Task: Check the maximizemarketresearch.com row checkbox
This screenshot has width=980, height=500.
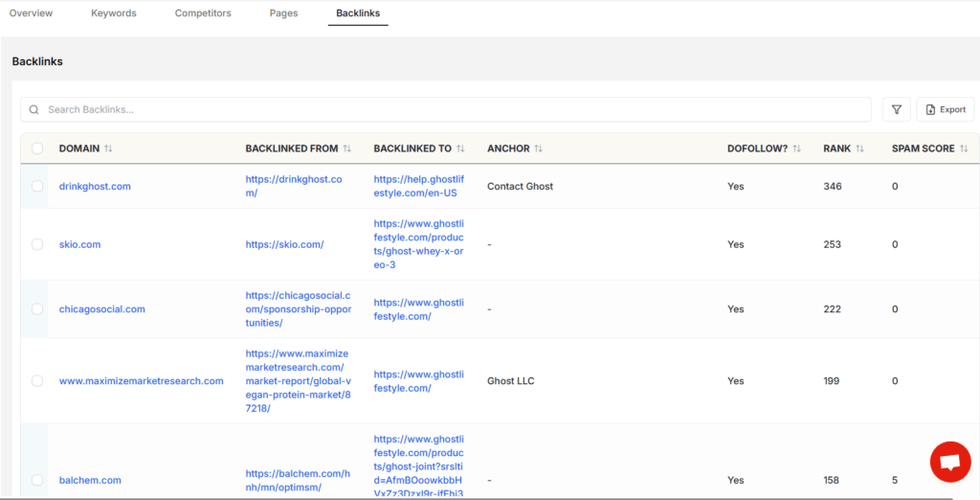Action: coord(37,380)
